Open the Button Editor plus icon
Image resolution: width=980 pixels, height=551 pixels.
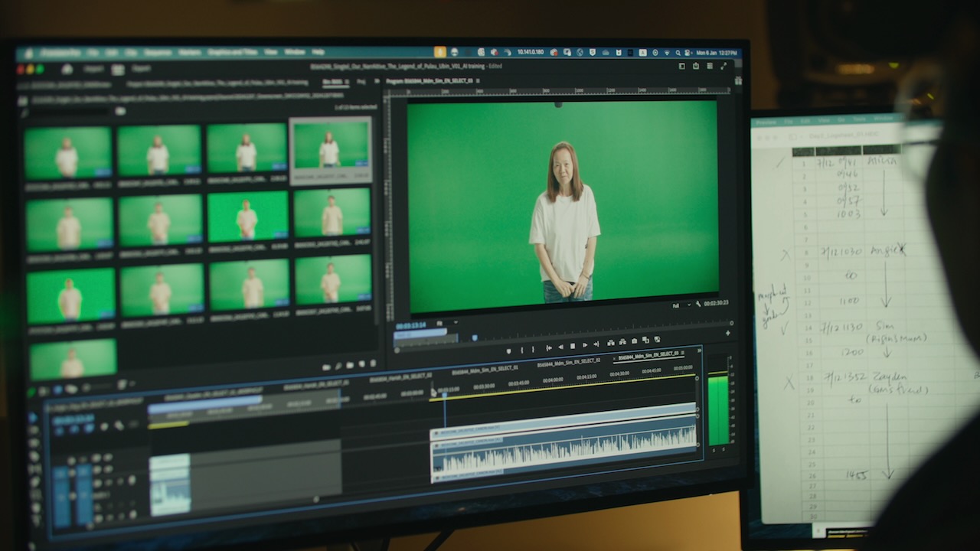click(x=727, y=333)
